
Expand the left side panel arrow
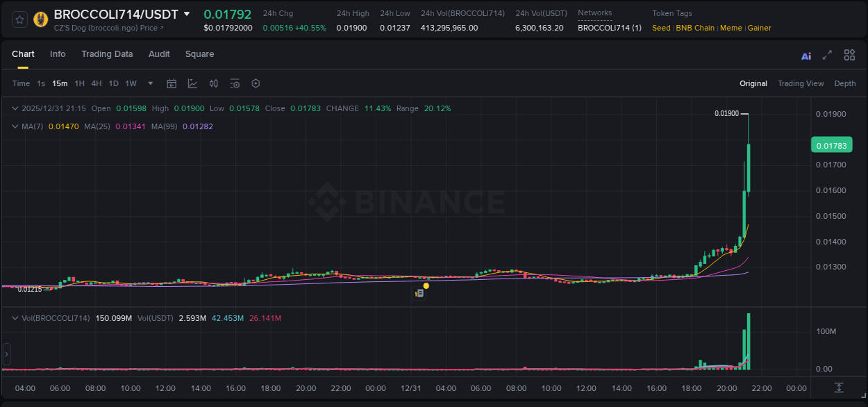click(6, 354)
